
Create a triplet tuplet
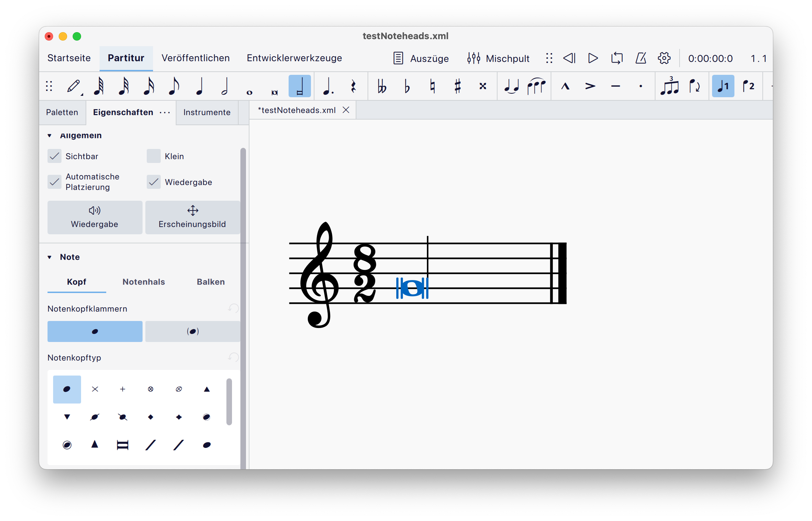[x=670, y=86]
